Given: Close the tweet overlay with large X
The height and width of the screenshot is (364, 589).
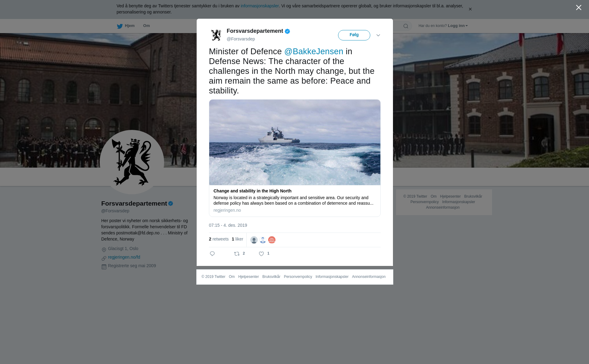Looking at the screenshot, I should pos(579,8).
